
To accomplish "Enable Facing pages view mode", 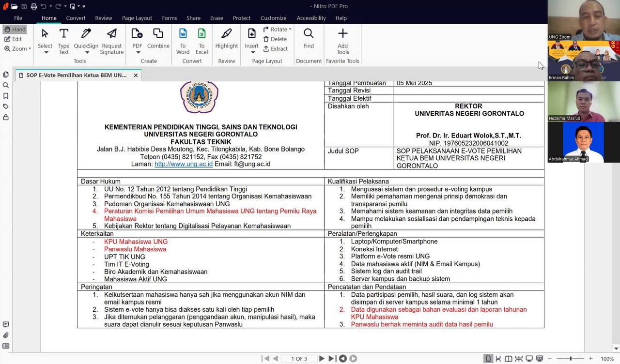I will pos(509,359).
